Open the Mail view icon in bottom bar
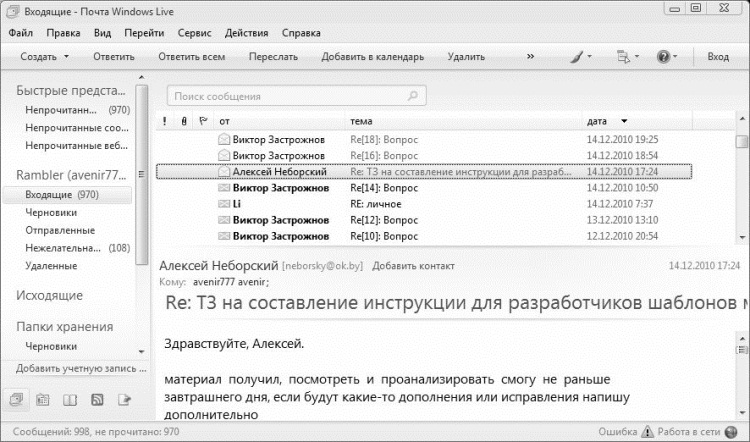Image resolution: width=750 pixels, height=442 pixels. 17,399
